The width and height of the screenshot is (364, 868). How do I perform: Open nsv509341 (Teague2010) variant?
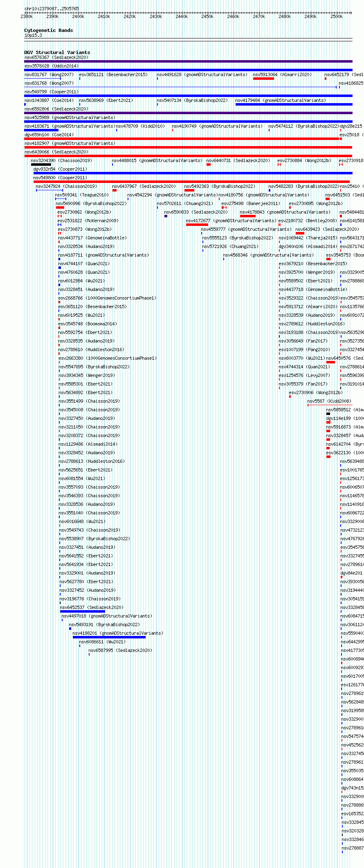(x=82, y=195)
